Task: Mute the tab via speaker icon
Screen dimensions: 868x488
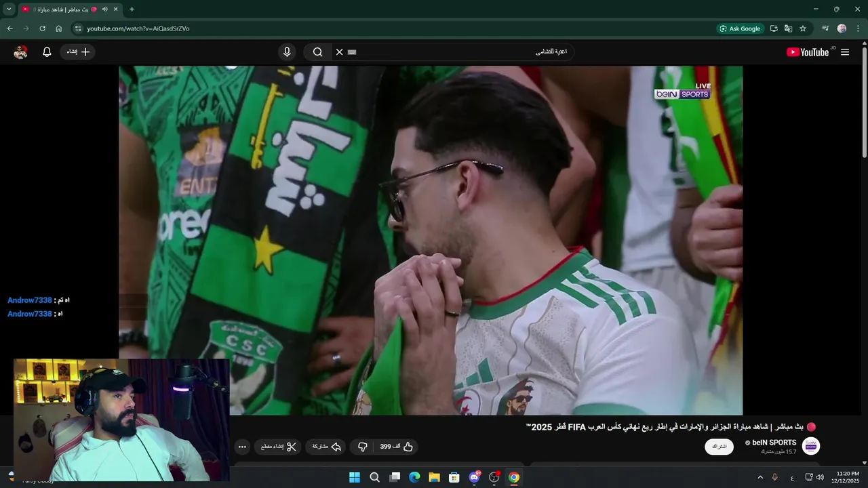Action: (104, 9)
